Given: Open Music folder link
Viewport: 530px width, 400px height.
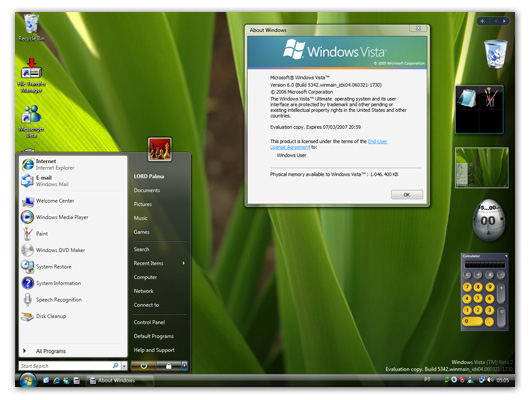Looking at the screenshot, I should coord(141,218).
